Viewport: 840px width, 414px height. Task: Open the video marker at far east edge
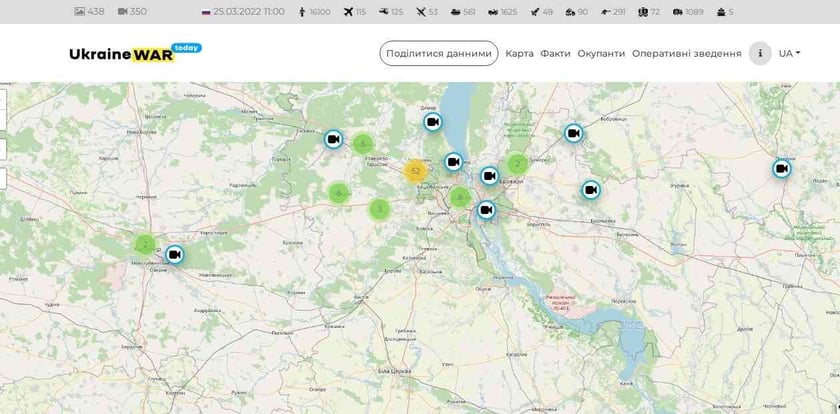782,169
